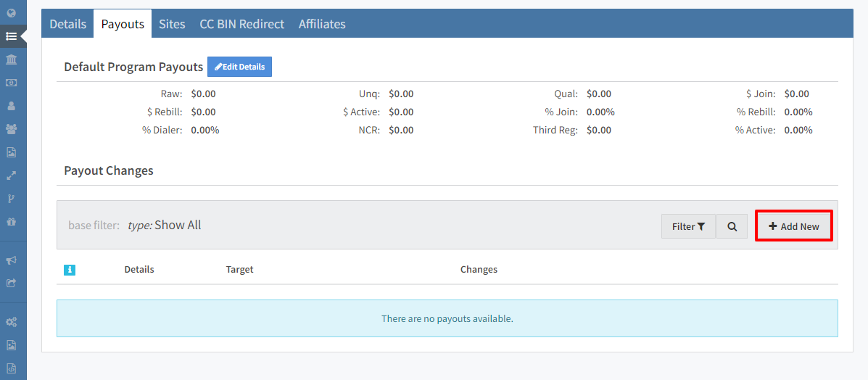Change the type: Show All base filter
The height and width of the screenshot is (380, 868).
[x=165, y=226]
